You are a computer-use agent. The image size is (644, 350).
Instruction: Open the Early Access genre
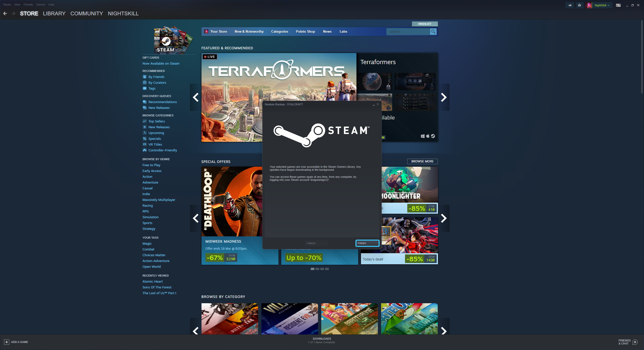pyautogui.click(x=152, y=171)
